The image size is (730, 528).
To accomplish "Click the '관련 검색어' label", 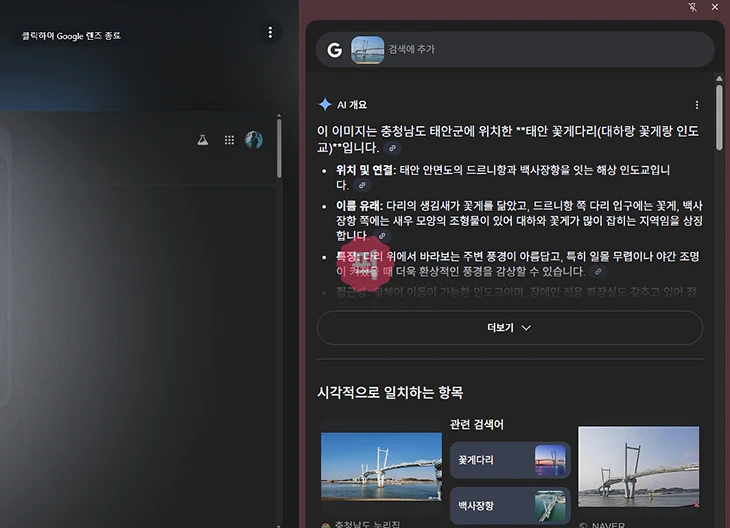I will coord(477,424).
